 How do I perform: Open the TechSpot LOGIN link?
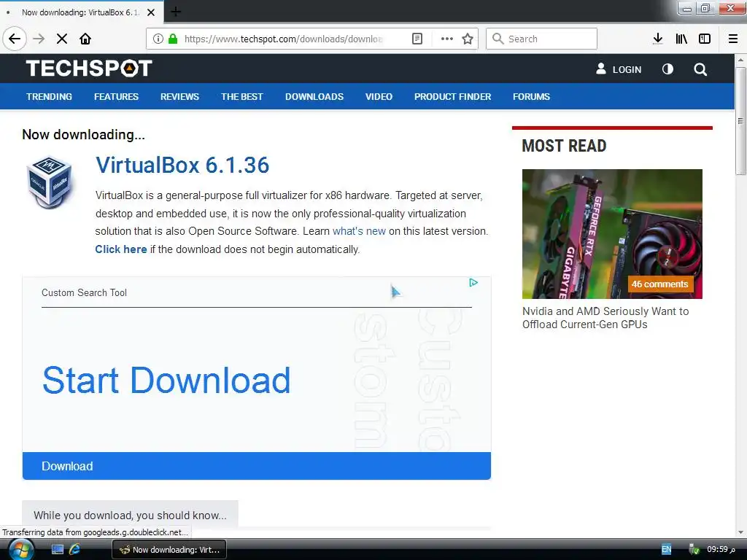pyautogui.click(x=619, y=69)
